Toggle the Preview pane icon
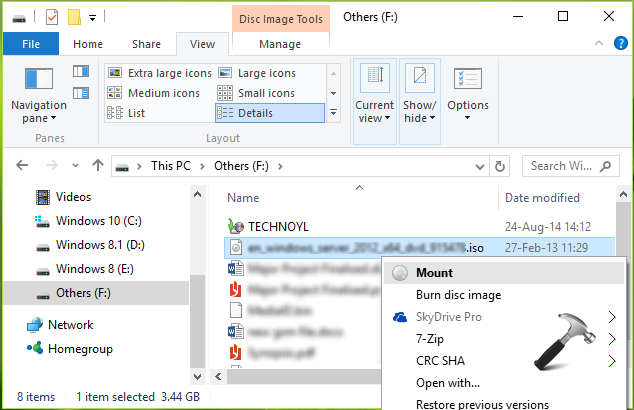 (81, 71)
